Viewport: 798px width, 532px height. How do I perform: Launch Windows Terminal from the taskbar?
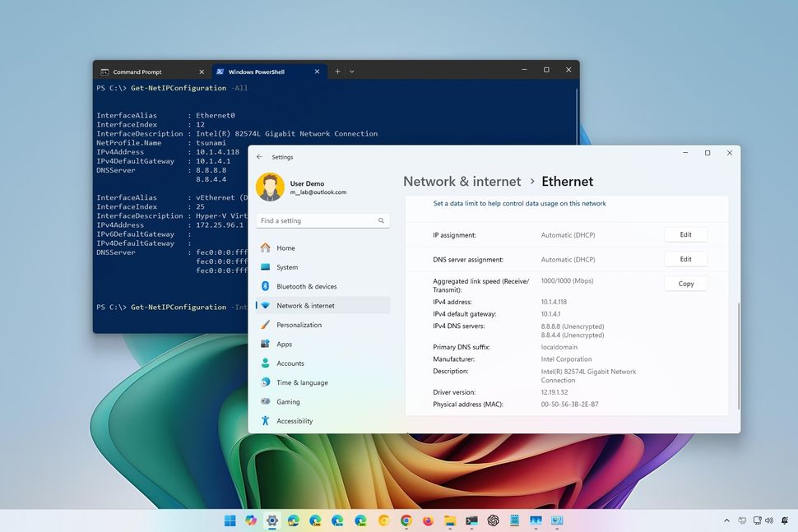click(x=471, y=520)
